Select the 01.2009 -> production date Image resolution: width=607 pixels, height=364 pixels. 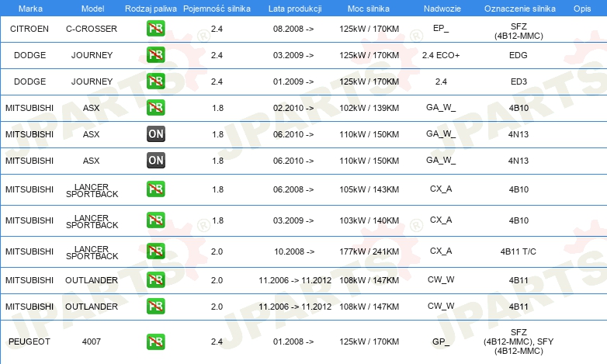click(x=293, y=81)
